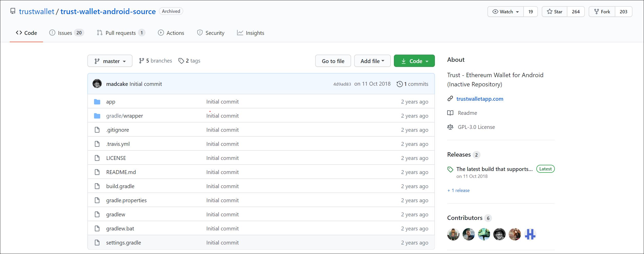The width and height of the screenshot is (644, 254).
Task: Click the Archived badge
Action: 171,11
